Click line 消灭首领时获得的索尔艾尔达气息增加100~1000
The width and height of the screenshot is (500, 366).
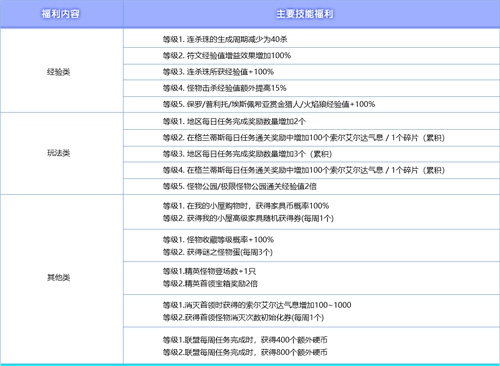(257, 305)
